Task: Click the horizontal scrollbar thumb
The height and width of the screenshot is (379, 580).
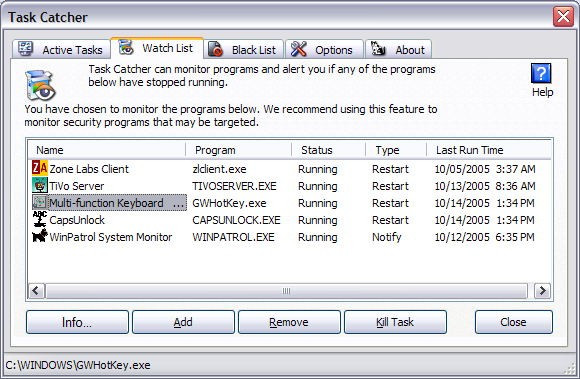Action: tap(286, 291)
